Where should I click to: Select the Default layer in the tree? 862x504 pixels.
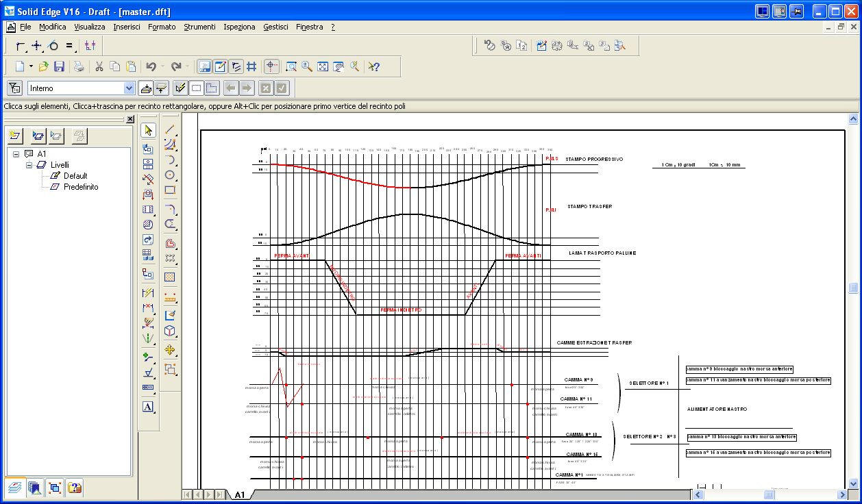pyautogui.click(x=75, y=176)
